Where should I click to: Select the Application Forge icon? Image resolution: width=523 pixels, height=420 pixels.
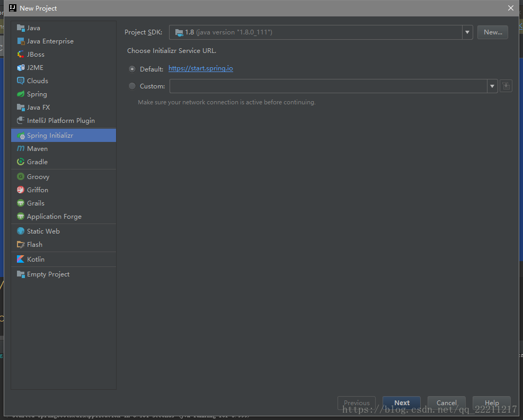click(21, 216)
